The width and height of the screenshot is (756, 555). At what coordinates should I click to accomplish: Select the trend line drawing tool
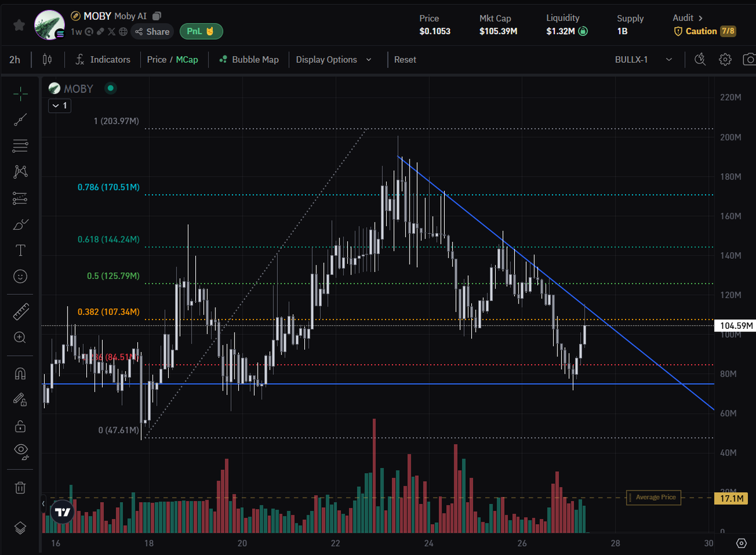20,120
